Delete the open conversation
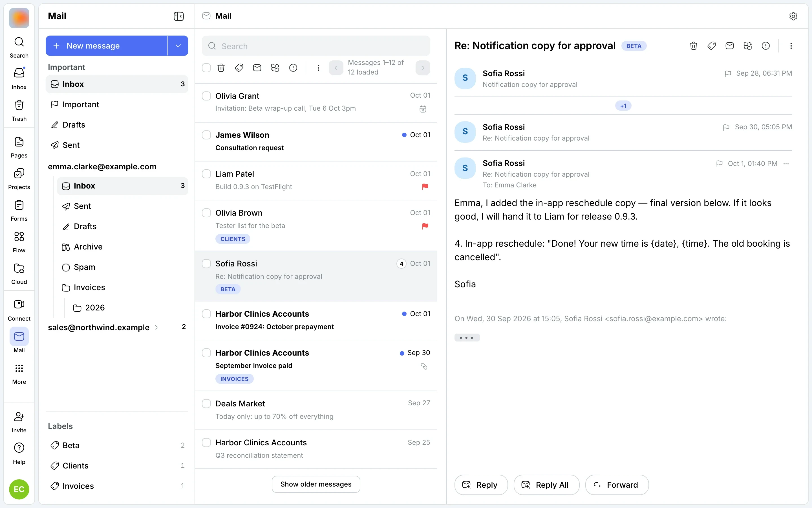812x508 pixels. (x=694, y=46)
